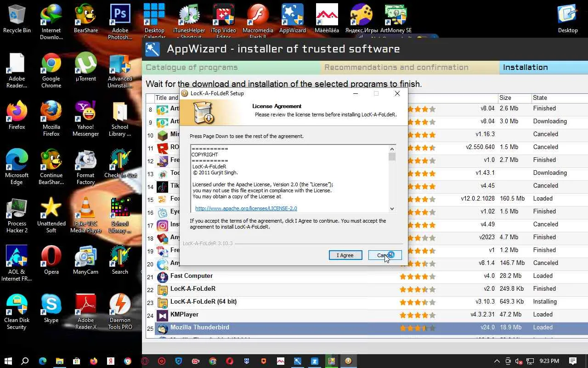The image size is (588, 368).
Task: Open the Apache LICENSE-2.0 link
Action: pos(246,208)
